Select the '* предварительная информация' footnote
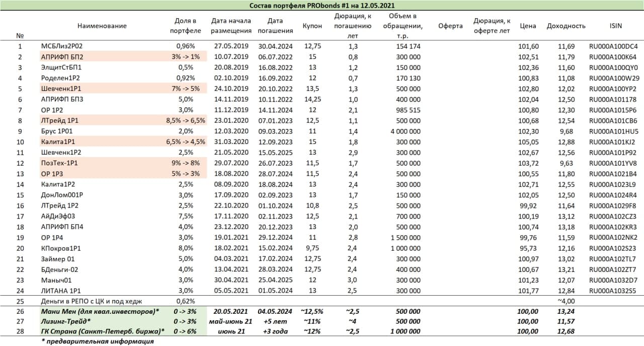The width and height of the screenshot is (644, 346). tap(97, 341)
